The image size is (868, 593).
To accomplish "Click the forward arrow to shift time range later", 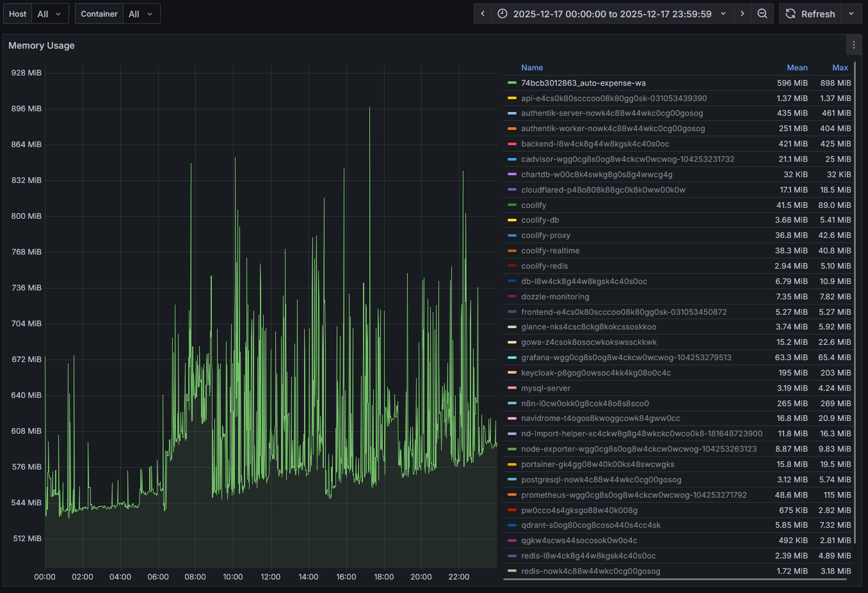I will (x=742, y=13).
